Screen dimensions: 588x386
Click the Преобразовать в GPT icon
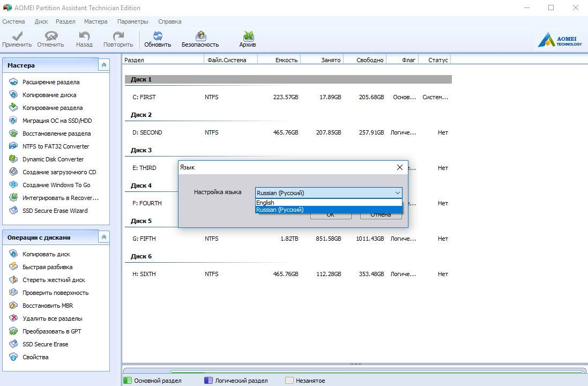13,331
